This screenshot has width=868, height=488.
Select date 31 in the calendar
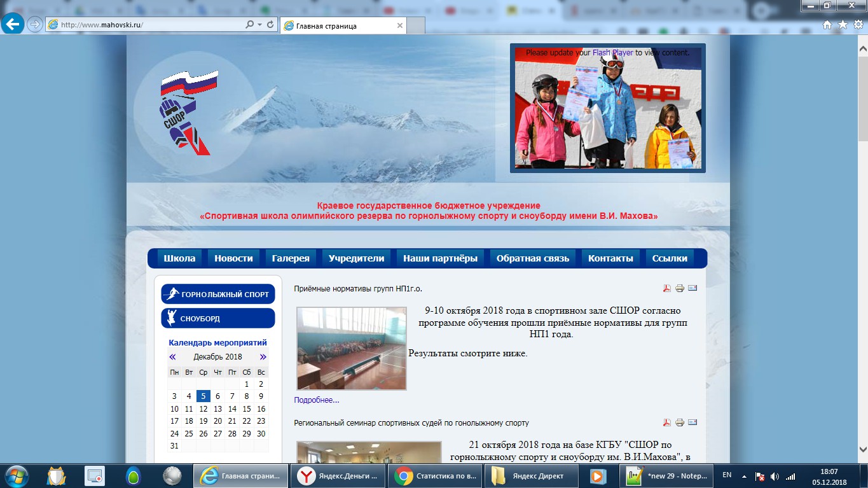[174, 446]
